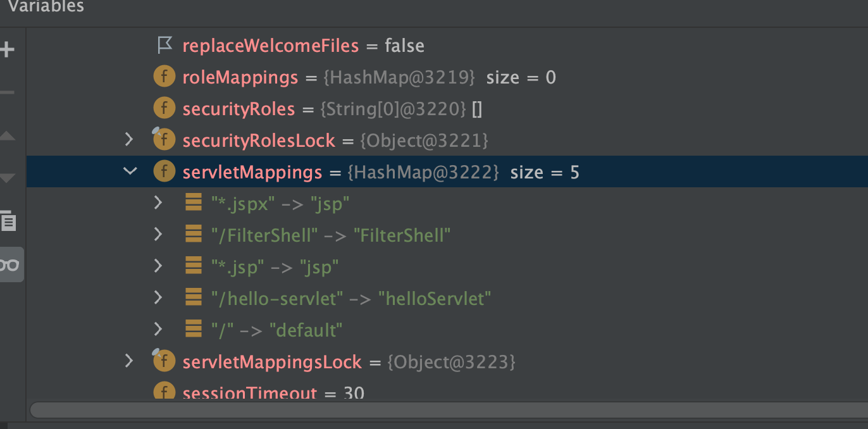Click the copy/duplicate watch icon
Image resolution: width=868 pixels, height=429 pixels.
point(8,220)
